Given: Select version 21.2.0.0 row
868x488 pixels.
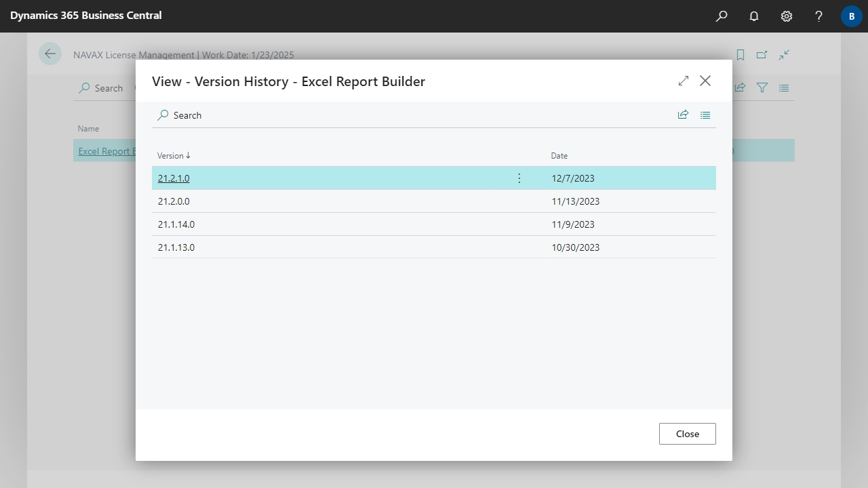Looking at the screenshot, I should (x=434, y=201).
